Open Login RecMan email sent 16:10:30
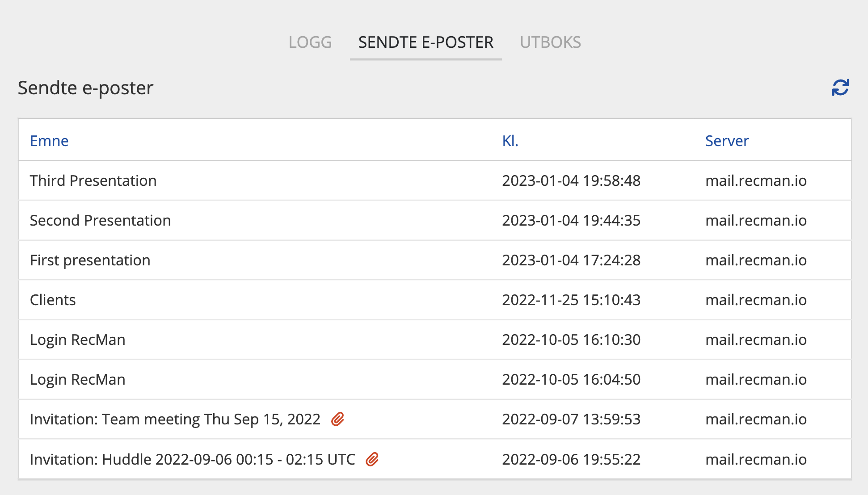Viewport: 868px width, 495px height. click(x=77, y=340)
